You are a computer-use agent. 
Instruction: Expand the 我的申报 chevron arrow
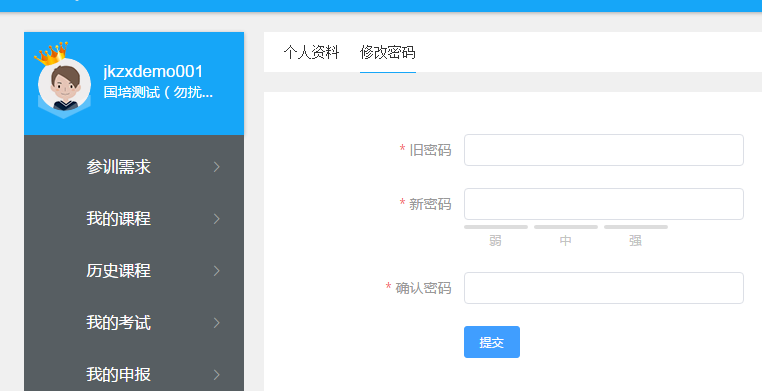(217, 374)
